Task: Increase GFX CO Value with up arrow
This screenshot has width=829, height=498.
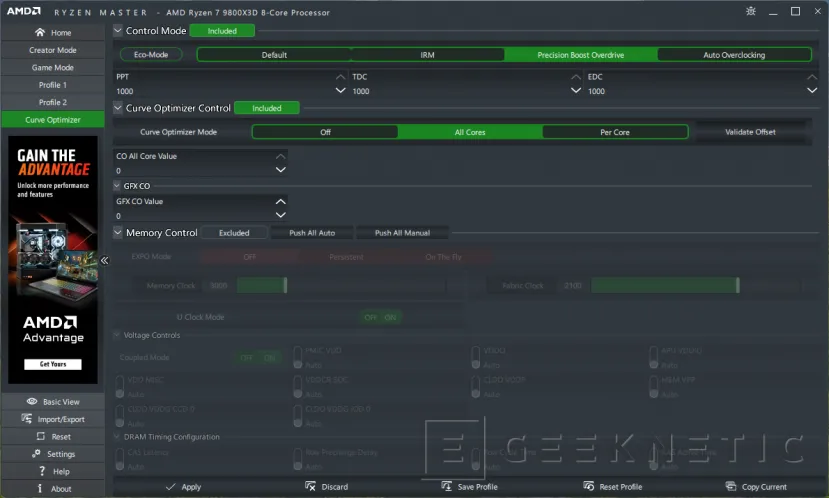Action: click(281, 201)
